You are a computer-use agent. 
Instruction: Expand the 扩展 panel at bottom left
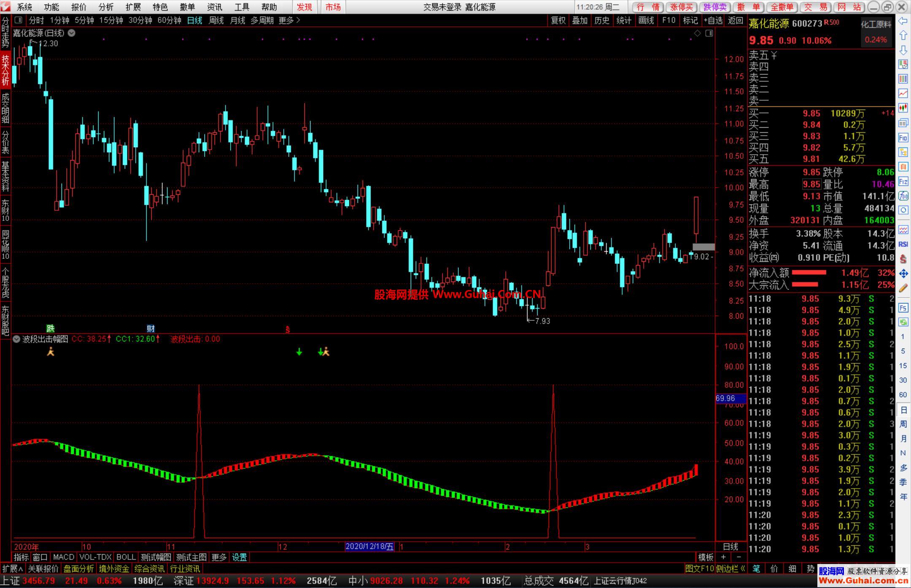(x=12, y=569)
